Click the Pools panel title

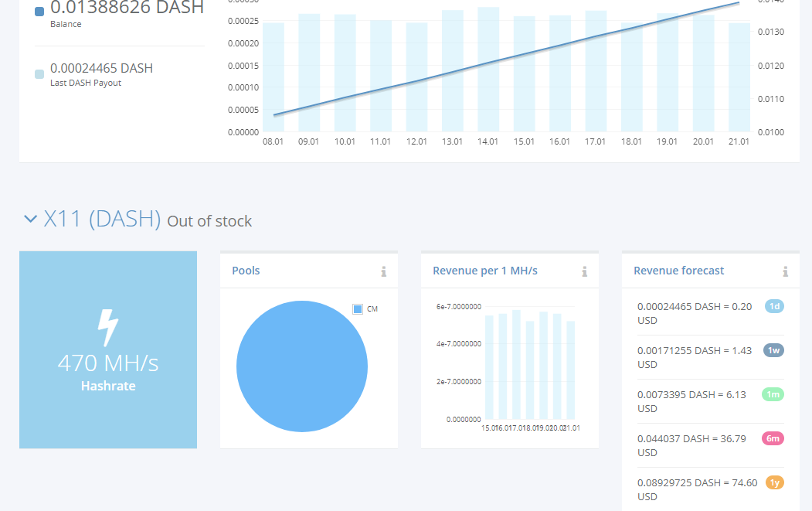246,271
